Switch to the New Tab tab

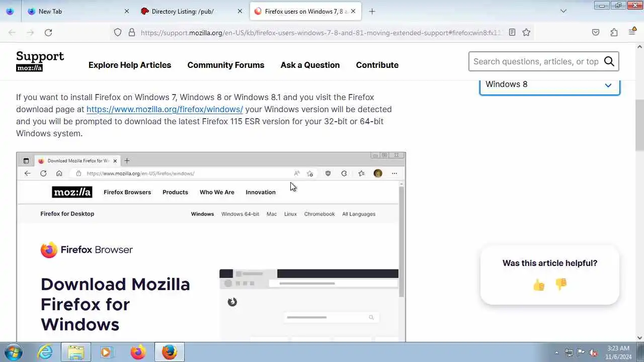point(78,11)
